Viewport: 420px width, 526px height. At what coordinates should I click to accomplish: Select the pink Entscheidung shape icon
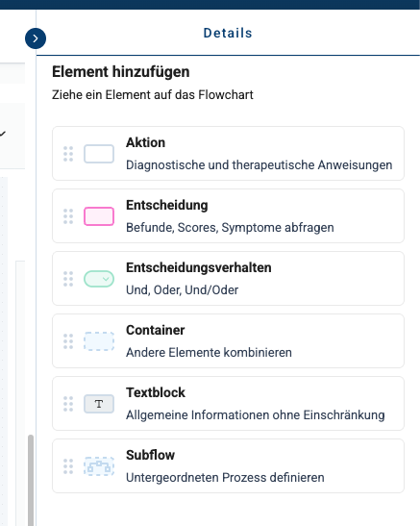point(99,216)
